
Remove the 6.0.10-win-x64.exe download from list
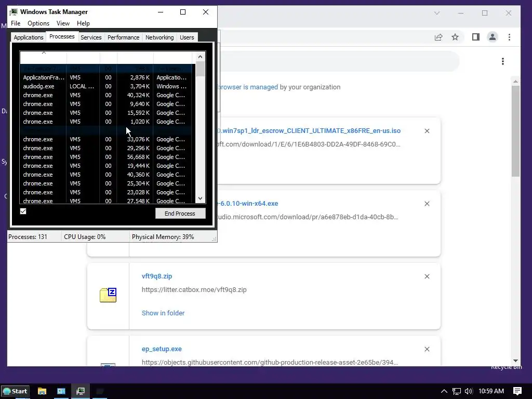(427, 204)
